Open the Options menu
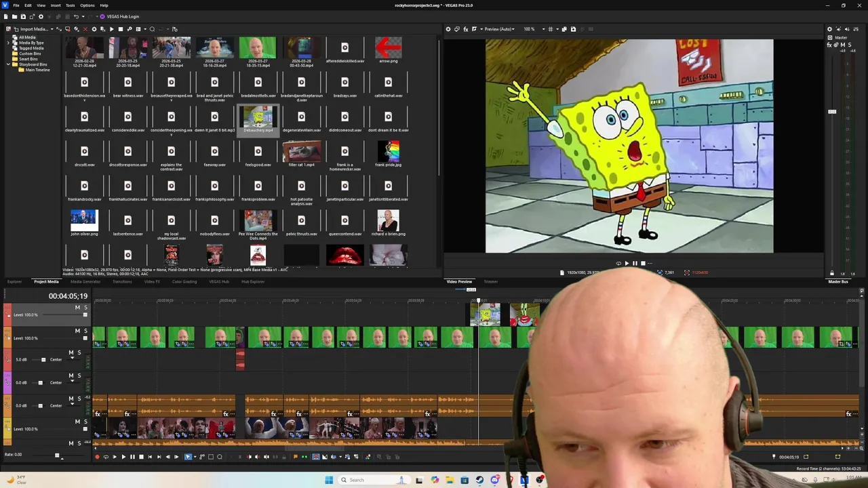868x488 pixels. (87, 5)
